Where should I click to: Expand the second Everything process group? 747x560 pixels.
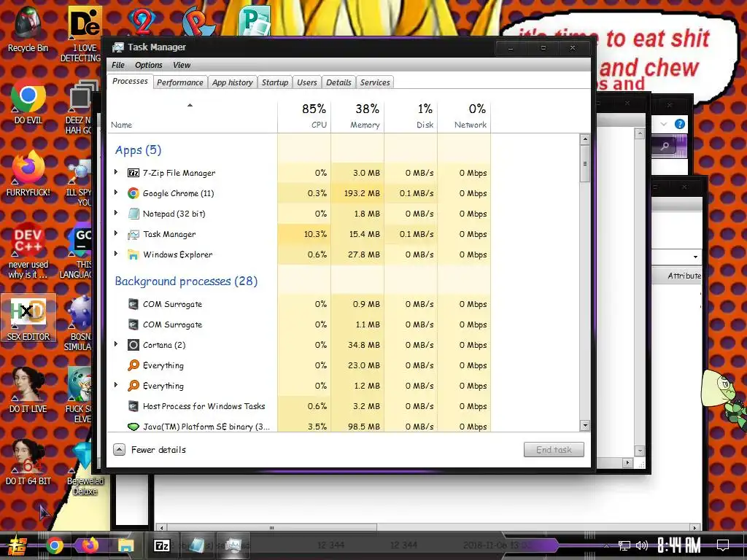coord(116,385)
